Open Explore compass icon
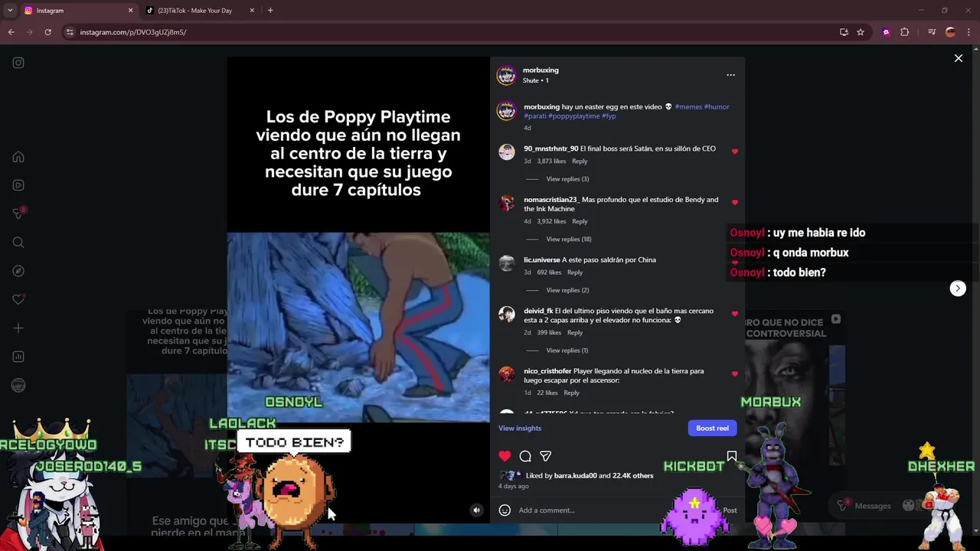The height and width of the screenshot is (551, 980). tap(18, 271)
